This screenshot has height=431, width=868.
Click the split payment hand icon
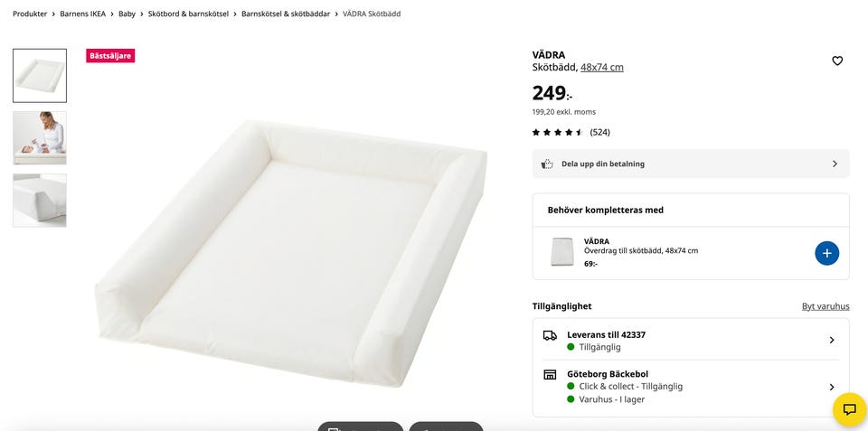[x=547, y=164]
